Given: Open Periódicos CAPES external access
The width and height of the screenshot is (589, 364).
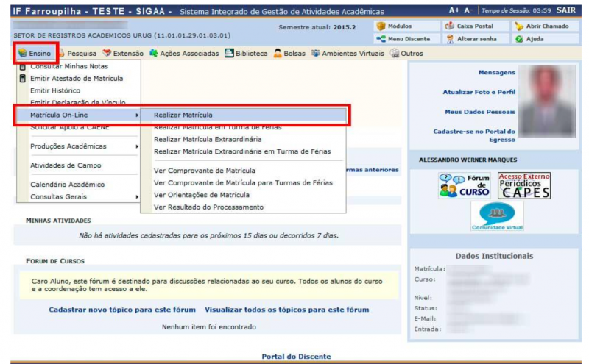Looking at the screenshot, I should (523, 185).
